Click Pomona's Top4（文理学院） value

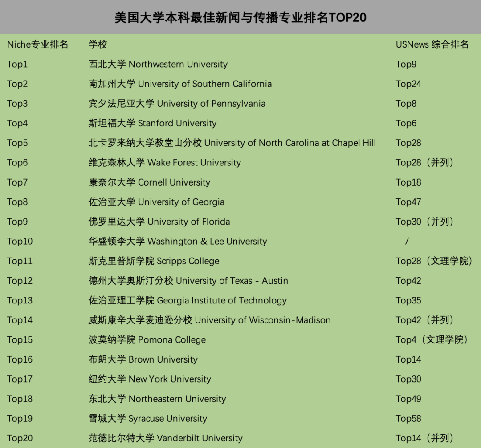(432, 340)
